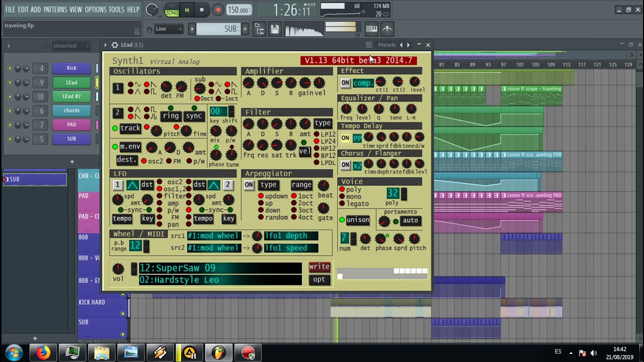Expand the plugin menu arrow beside gear

point(106,45)
